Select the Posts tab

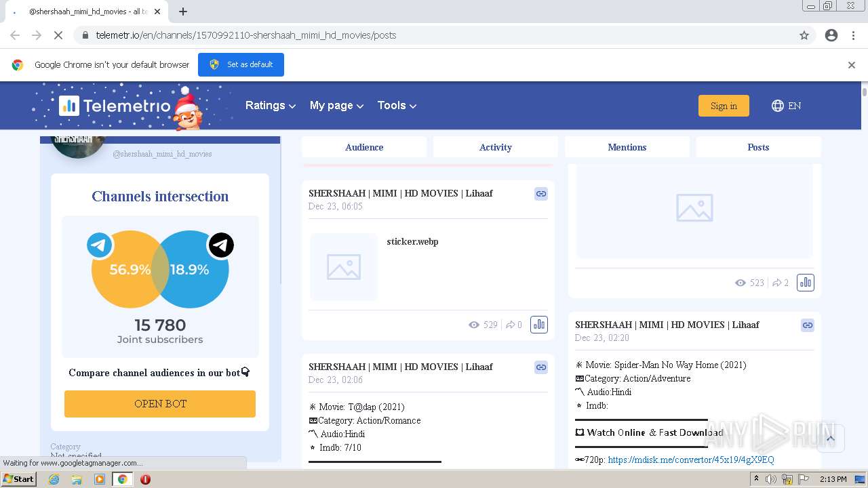click(x=758, y=147)
